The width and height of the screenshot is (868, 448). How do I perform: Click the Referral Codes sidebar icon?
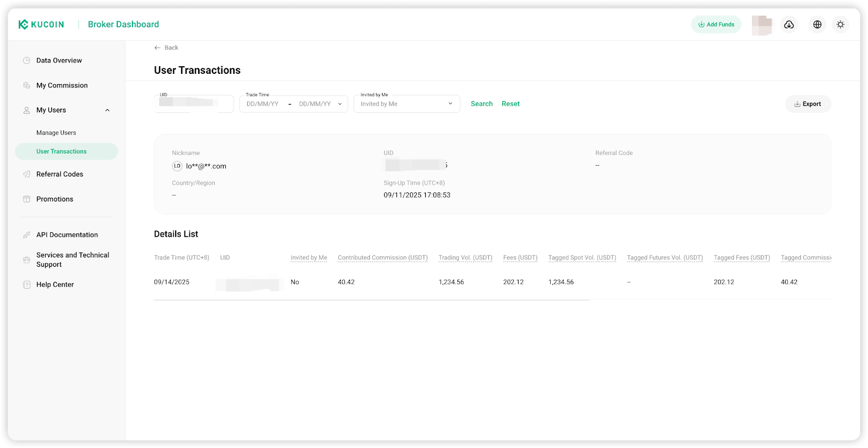pyautogui.click(x=27, y=174)
